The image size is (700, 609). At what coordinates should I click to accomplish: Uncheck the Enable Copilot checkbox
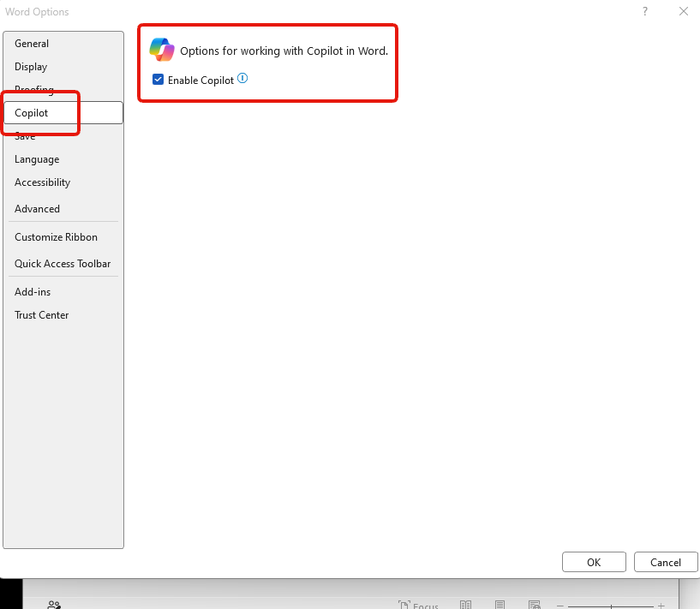click(x=158, y=80)
